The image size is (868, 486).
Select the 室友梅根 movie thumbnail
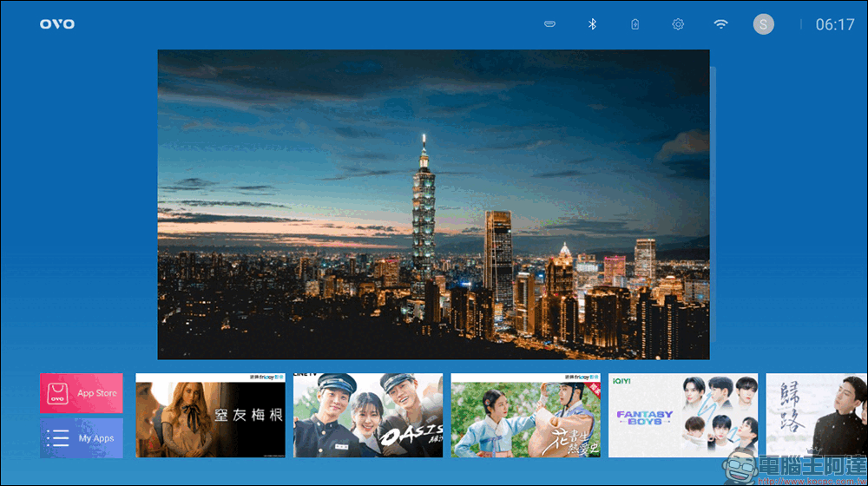(x=210, y=417)
